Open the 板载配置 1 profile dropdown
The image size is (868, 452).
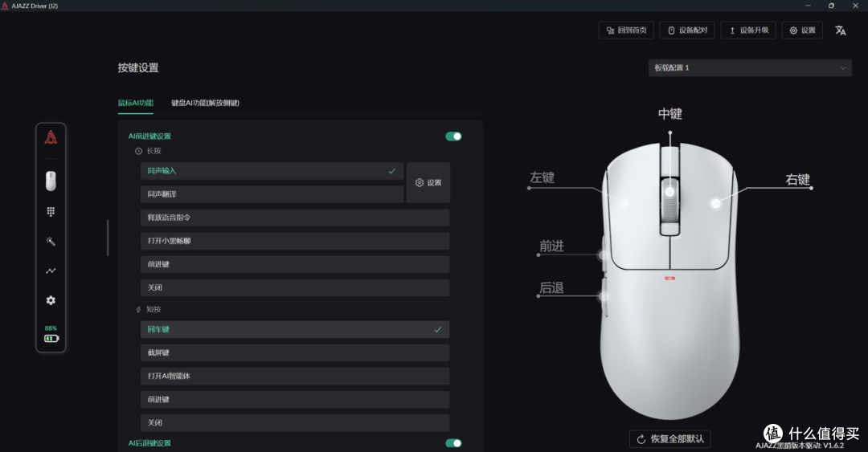pyautogui.click(x=750, y=68)
